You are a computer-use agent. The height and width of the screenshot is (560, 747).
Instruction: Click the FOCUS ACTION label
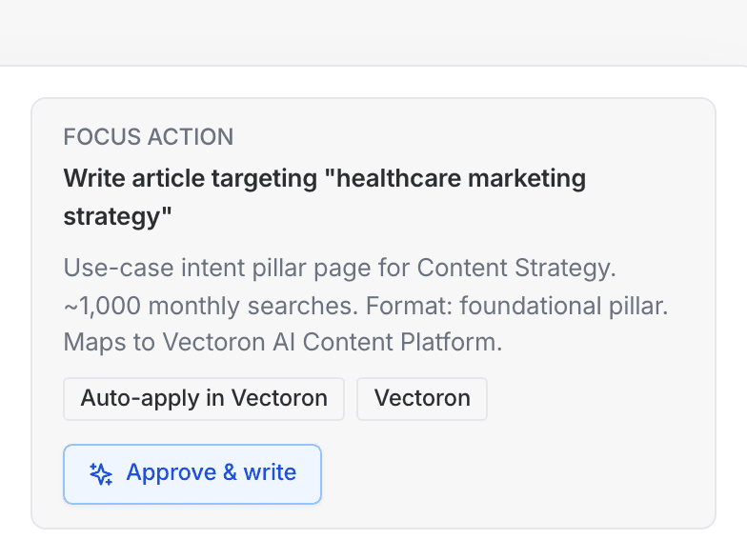(149, 137)
